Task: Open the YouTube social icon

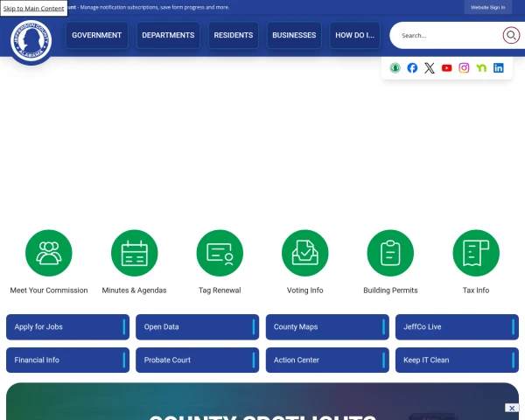Action: [x=446, y=68]
